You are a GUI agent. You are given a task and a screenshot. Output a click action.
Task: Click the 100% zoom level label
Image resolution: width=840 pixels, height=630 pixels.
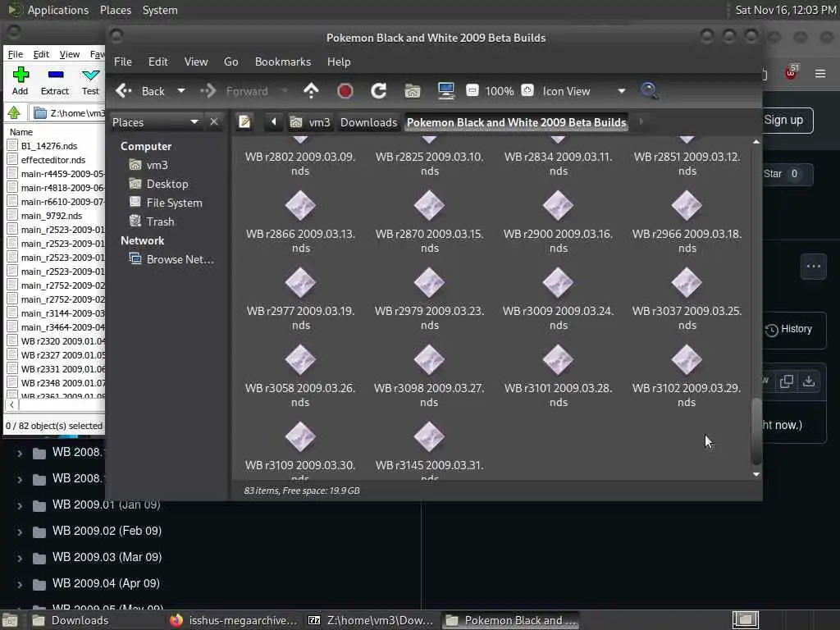coord(500,91)
